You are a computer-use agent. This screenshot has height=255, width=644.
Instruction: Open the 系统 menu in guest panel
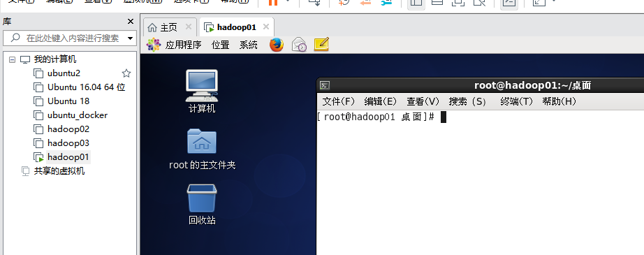[249, 45]
